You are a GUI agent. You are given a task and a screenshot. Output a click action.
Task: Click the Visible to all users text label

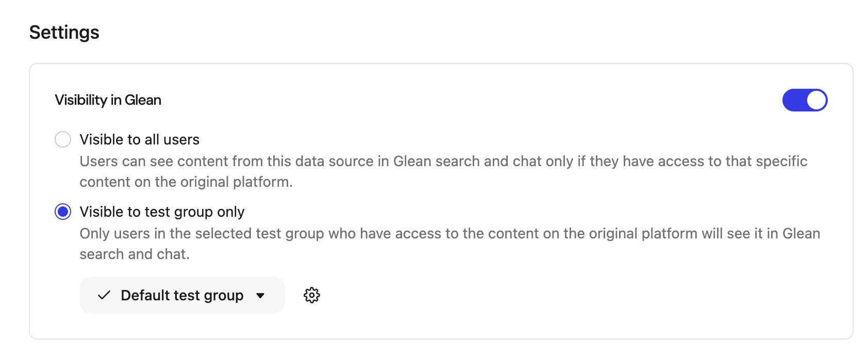(140, 139)
